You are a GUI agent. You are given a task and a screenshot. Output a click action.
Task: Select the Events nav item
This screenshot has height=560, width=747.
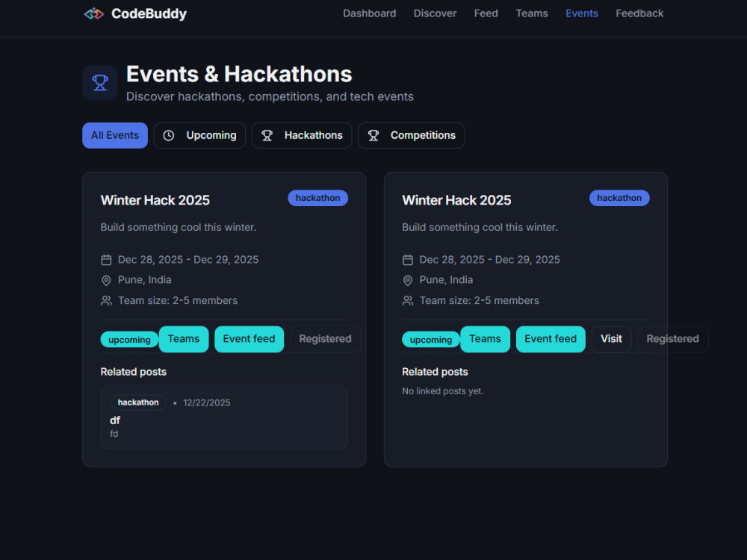[x=582, y=13]
